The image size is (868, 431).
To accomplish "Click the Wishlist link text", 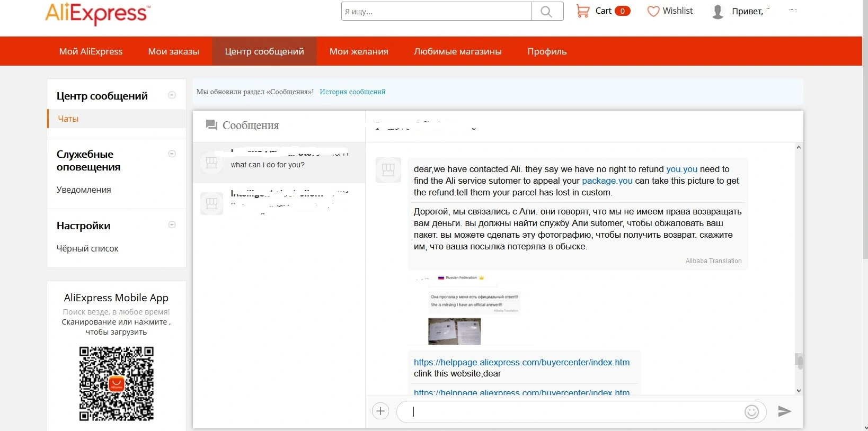I will pyautogui.click(x=678, y=11).
